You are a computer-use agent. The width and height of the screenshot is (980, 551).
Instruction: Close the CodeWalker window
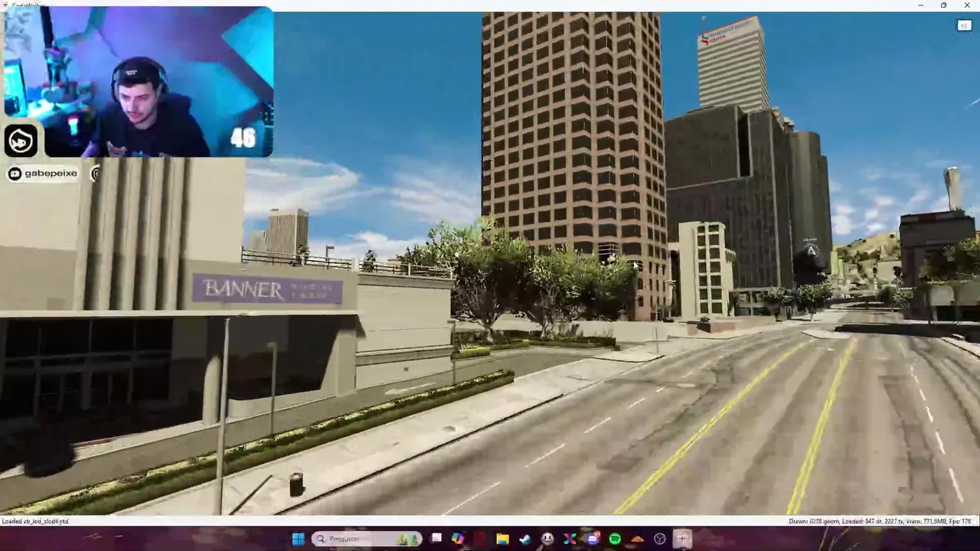coord(967,5)
